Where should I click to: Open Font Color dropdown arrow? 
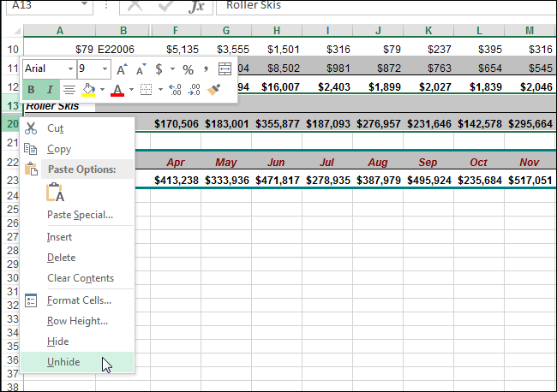click(x=131, y=89)
